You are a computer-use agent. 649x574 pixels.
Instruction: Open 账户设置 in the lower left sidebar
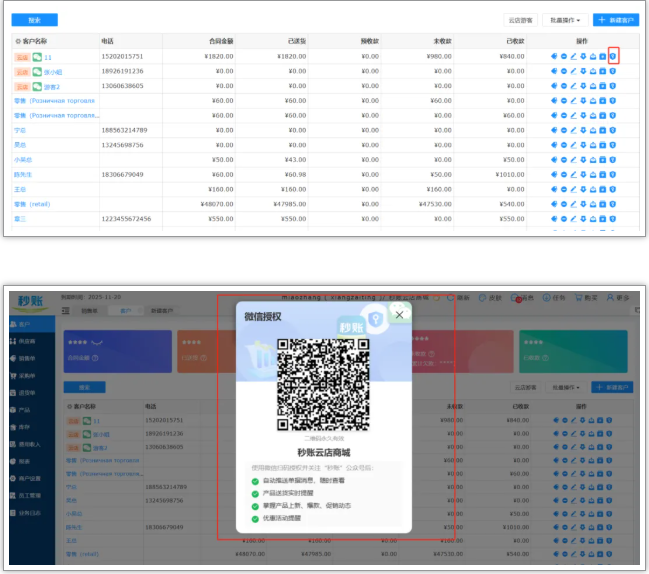(x=32, y=478)
